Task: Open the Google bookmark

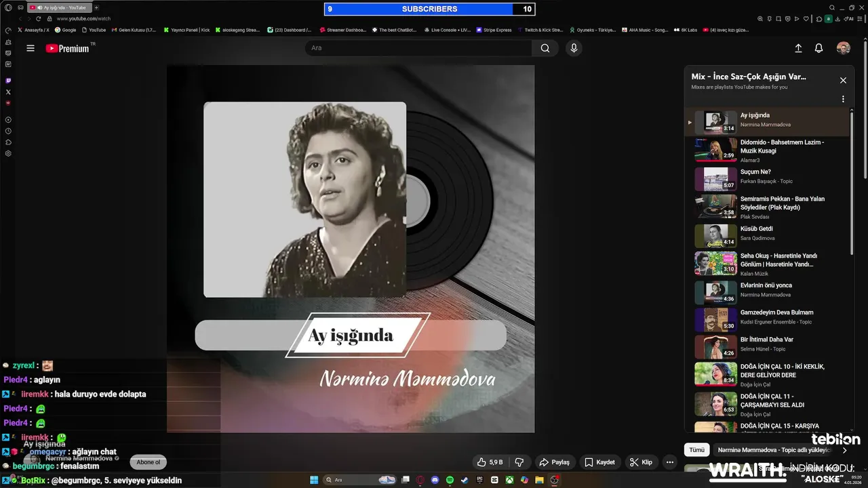Action: (66, 30)
